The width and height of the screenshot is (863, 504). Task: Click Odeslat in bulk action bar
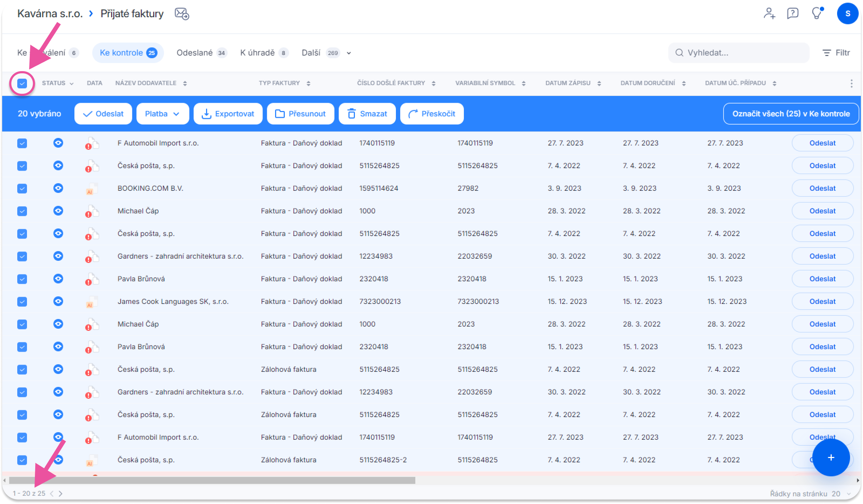(103, 114)
